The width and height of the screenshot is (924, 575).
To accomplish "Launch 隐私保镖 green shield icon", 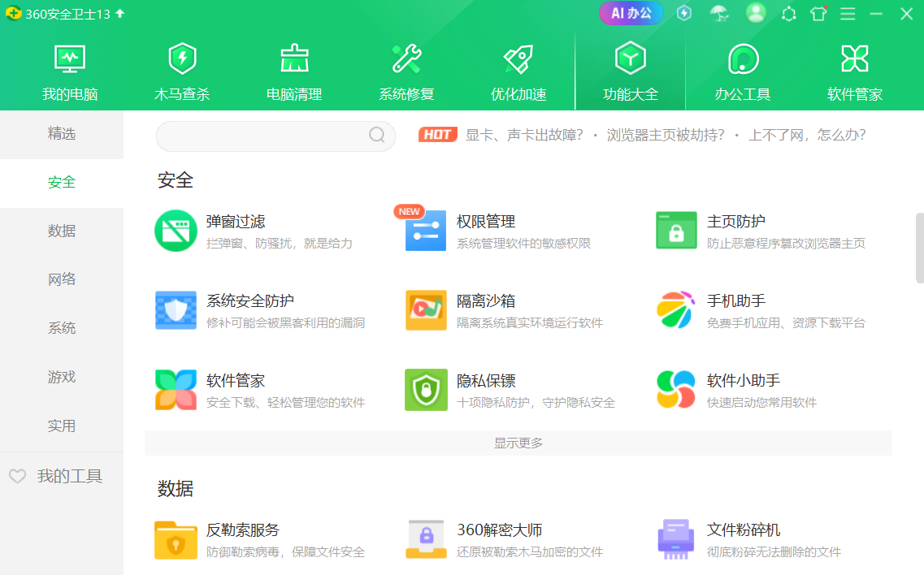I will click(x=426, y=389).
